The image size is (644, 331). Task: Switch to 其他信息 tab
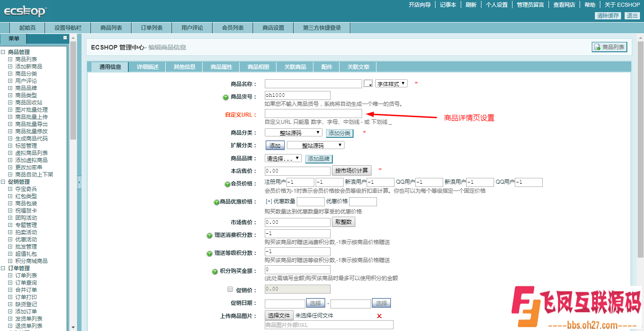(x=185, y=67)
